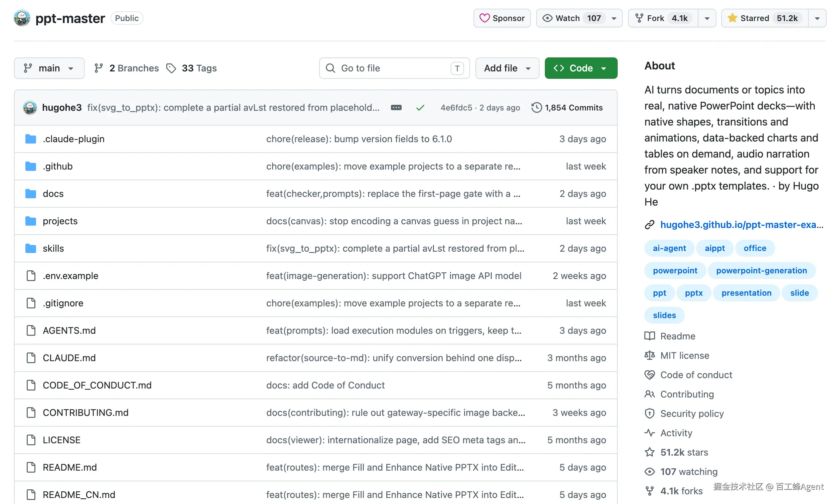
Task: Open the slide topic tag
Action: pos(799,293)
